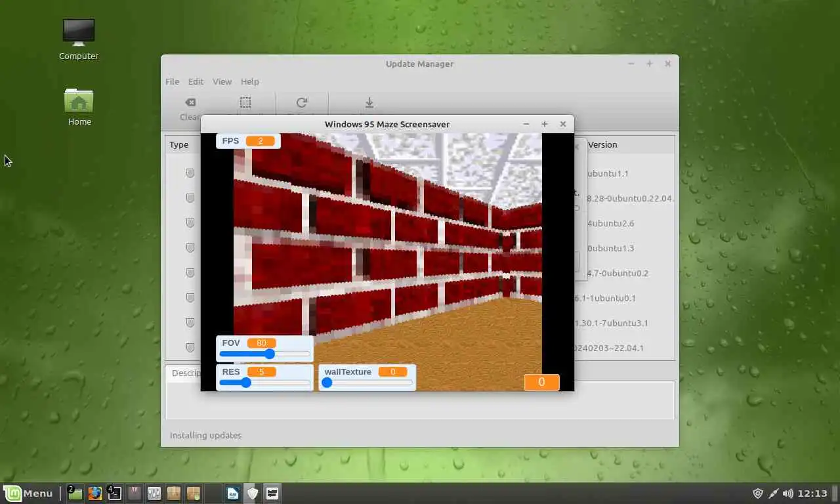Maximize the Update Manager window

649,64
